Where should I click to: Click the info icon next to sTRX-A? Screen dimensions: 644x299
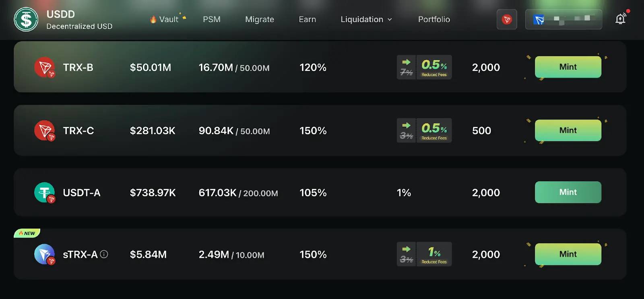pos(103,254)
